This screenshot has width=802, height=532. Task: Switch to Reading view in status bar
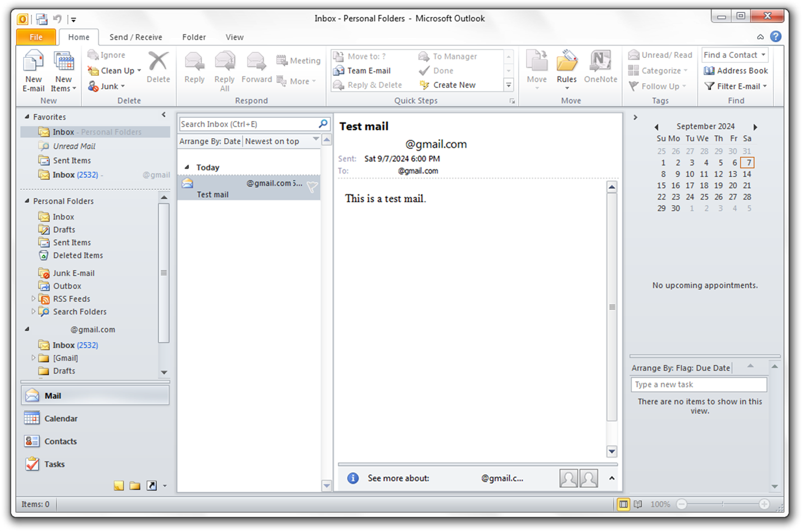pos(638,504)
